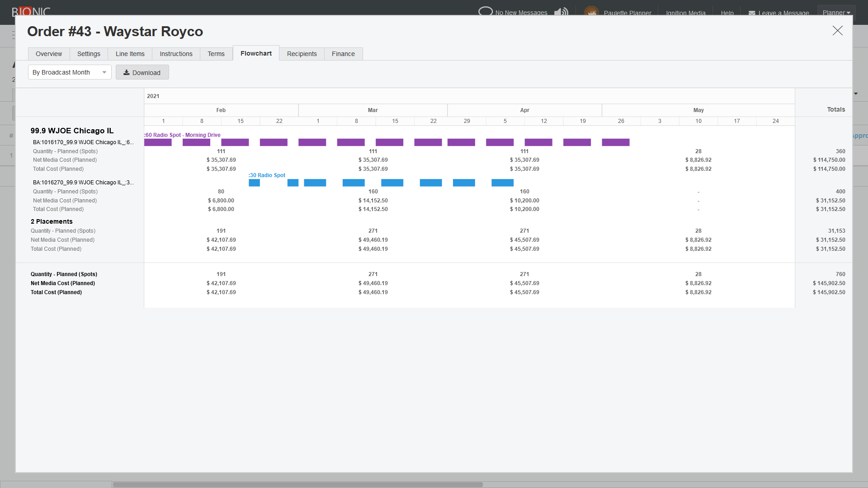The image size is (868, 488).
Task: Open the Overview tab
Action: coord(49,54)
